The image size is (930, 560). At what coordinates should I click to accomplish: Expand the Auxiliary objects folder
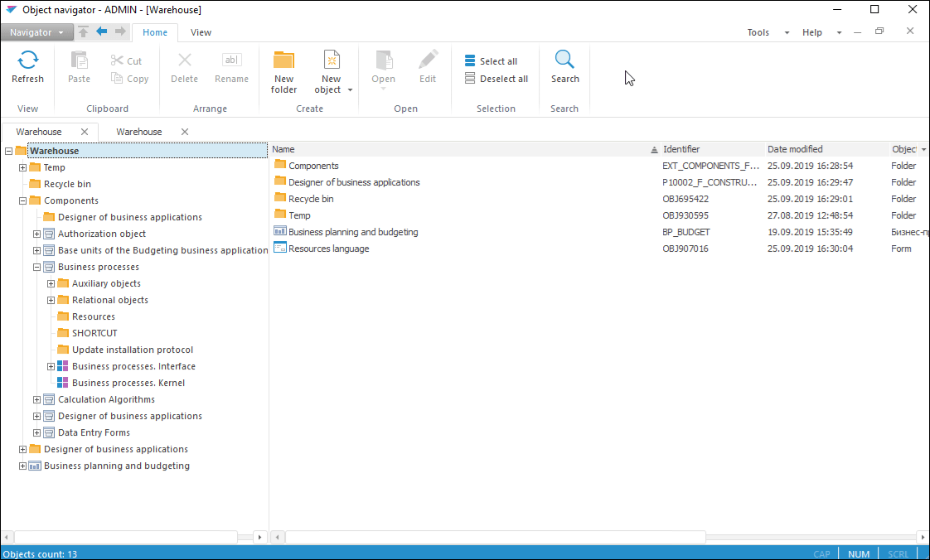(x=51, y=284)
